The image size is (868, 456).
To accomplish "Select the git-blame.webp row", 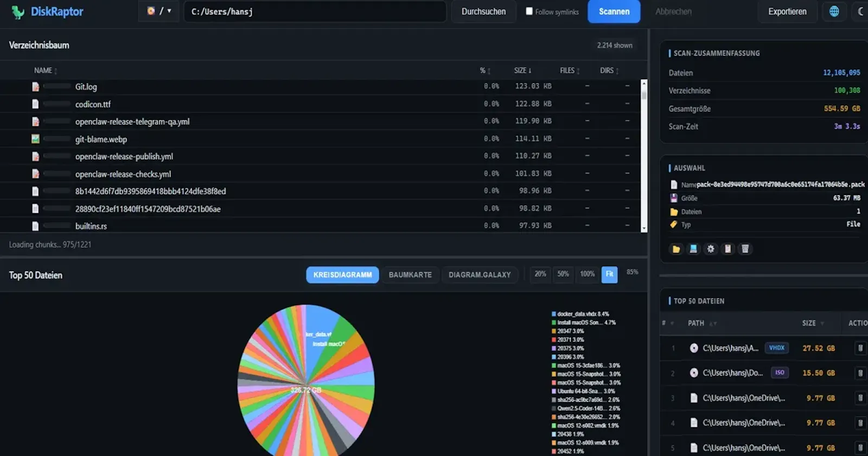I will click(x=320, y=139).
